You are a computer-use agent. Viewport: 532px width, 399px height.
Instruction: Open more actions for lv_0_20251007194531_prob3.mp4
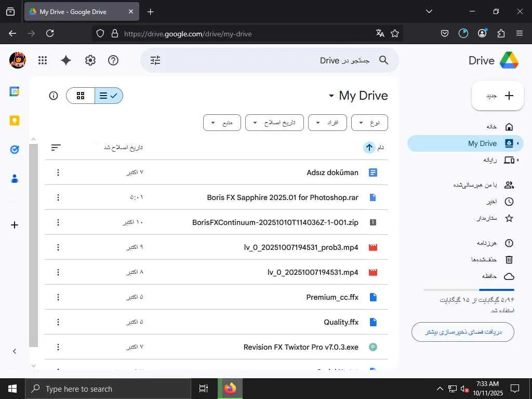click(x=58, y=247)
